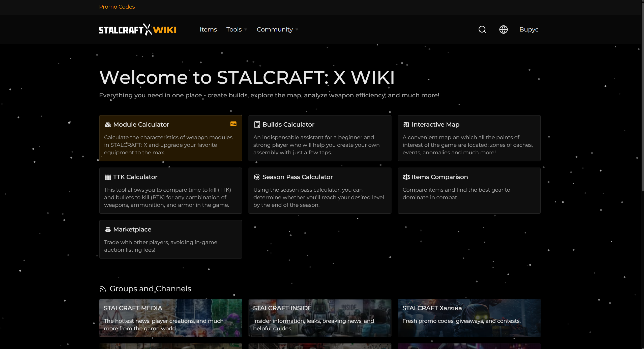Click the Interactive Map icon

click(406, 125)
